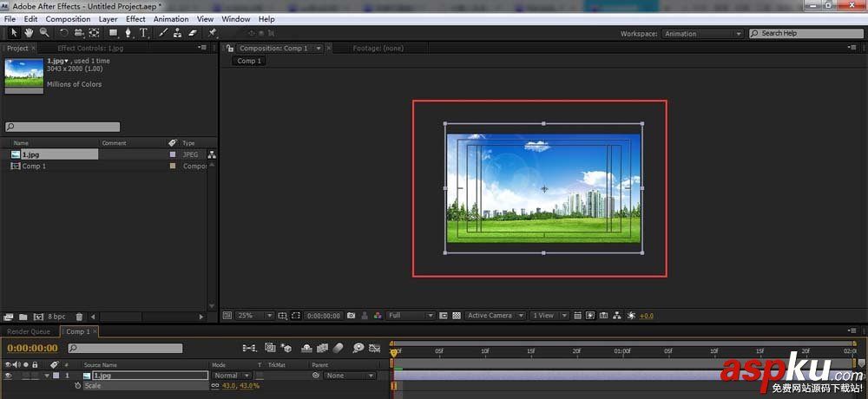Click the Timeline button in viewer
Image resolution: width=868 pixels, height=399 pixels.
coord(604,316)
